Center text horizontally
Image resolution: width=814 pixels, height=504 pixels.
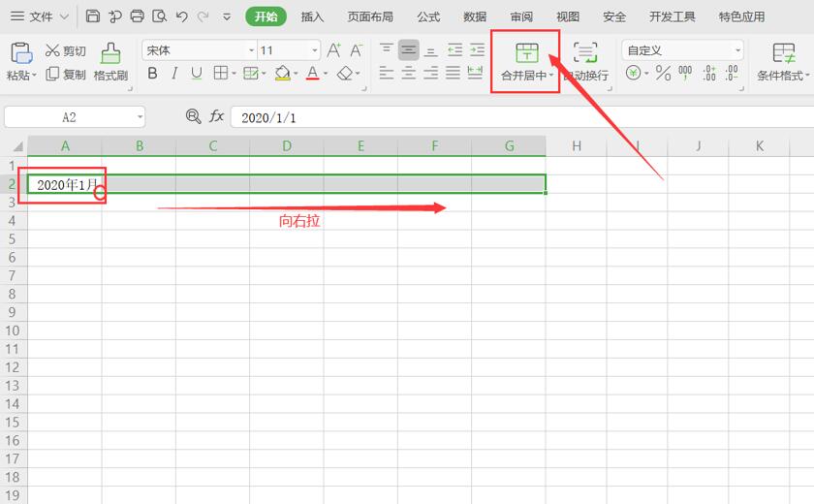click(x=409, y=73)
